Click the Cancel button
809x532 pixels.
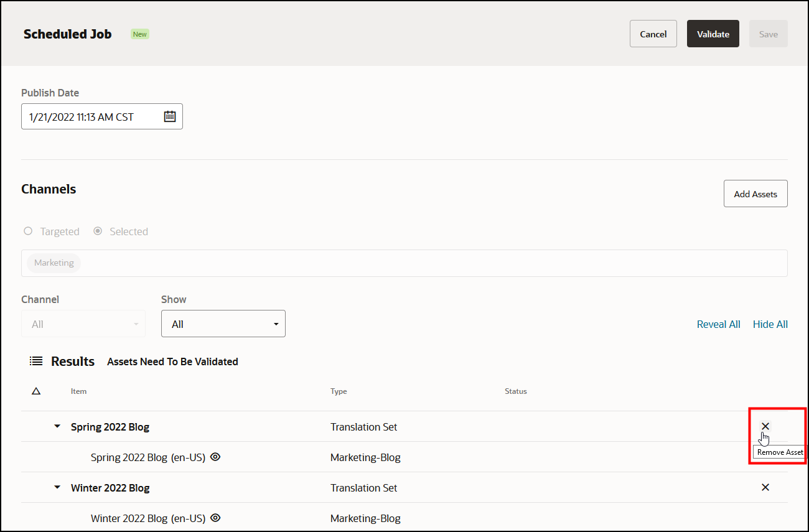pos(653,34)
